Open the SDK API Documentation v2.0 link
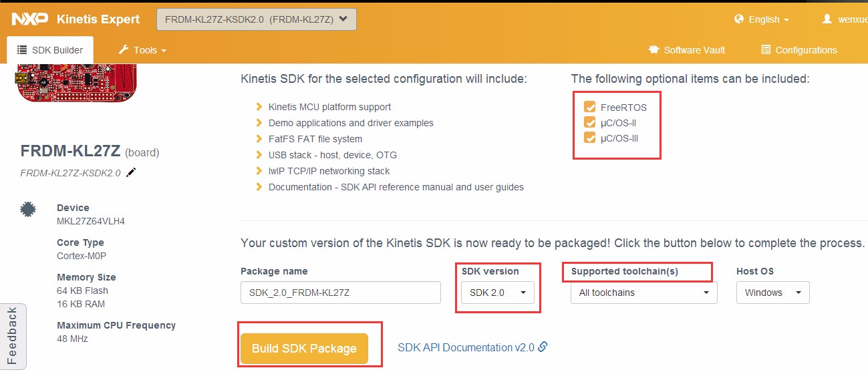Image resolution: width=868 pixels, height=372 pixels. click(466, 347)
